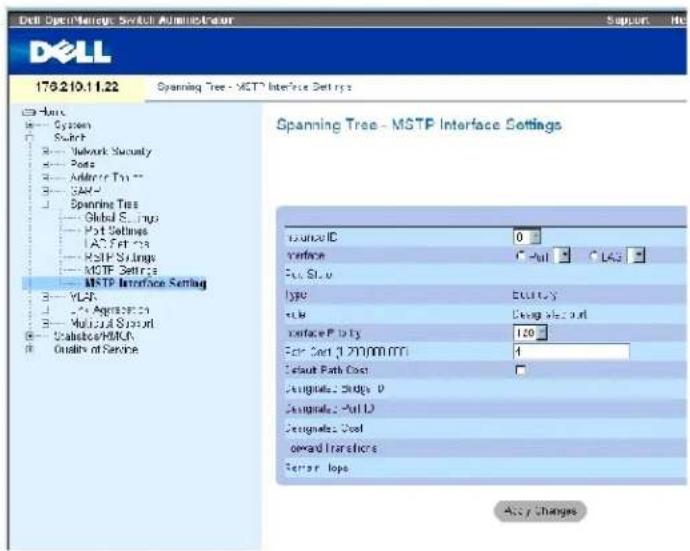Click the Spanning Tree - MSTP Interface Settings breadcrumb

[x=254, y=87]
